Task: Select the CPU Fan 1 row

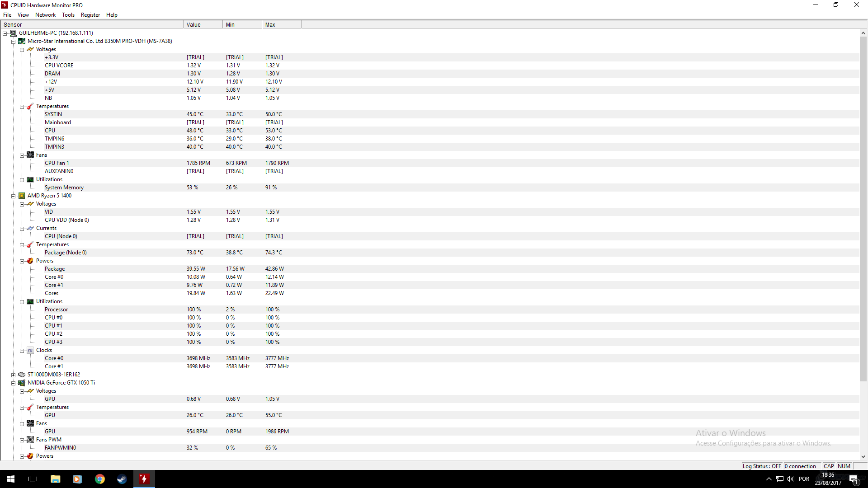Action: coord(429,163)
